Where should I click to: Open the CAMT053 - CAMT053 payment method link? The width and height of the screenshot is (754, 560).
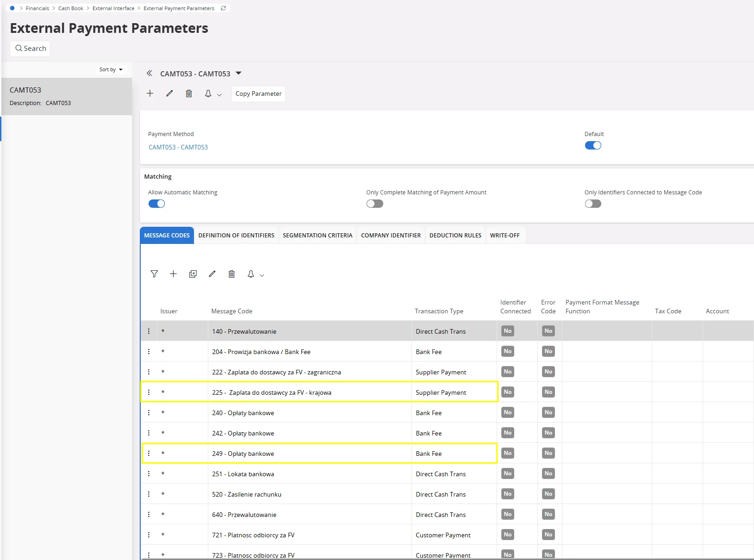(178, 147)
